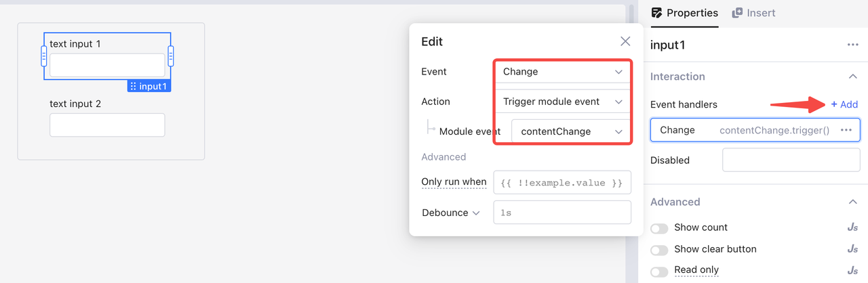Click the JS icon beside Read only

pos(853,270)
